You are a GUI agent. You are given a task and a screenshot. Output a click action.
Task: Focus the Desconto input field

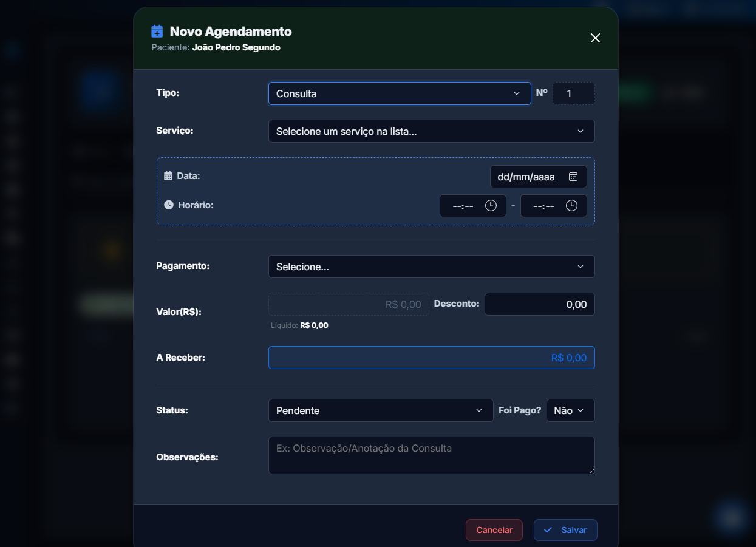(540, 304)
